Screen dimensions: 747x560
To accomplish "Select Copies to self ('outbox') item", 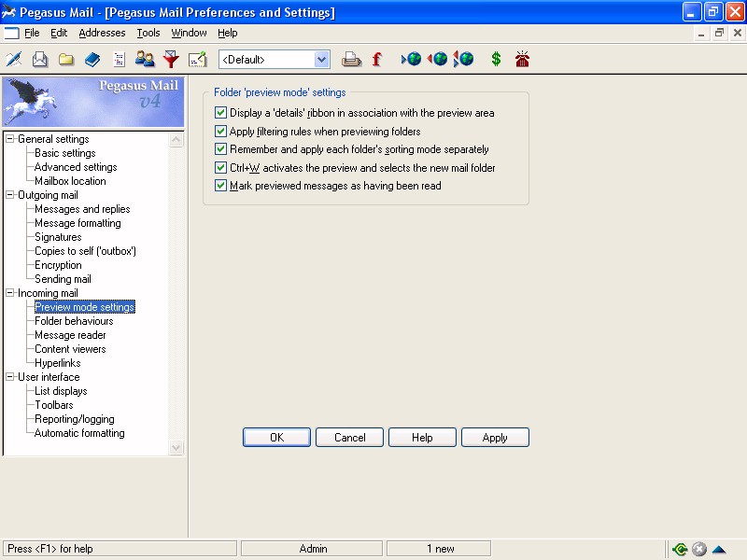I will (x=85, y=251).
